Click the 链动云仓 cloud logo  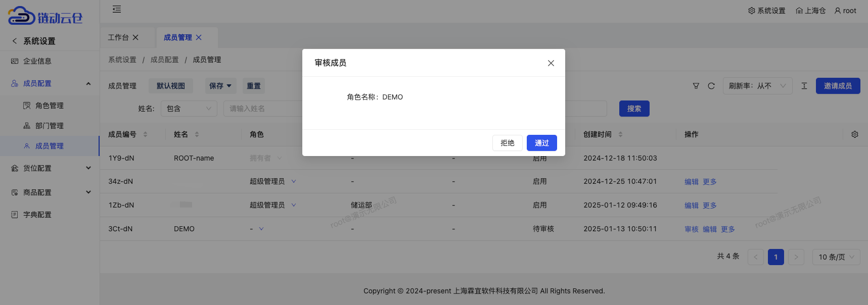point(45,16)
